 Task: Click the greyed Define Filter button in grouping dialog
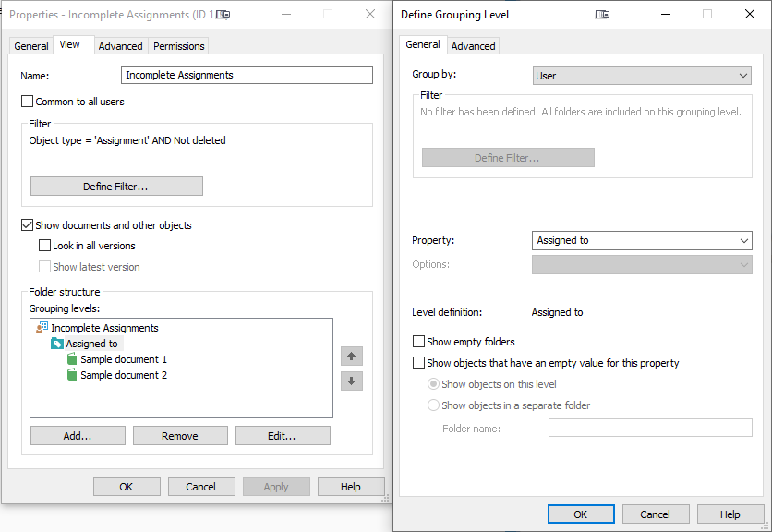click(508, 158)
